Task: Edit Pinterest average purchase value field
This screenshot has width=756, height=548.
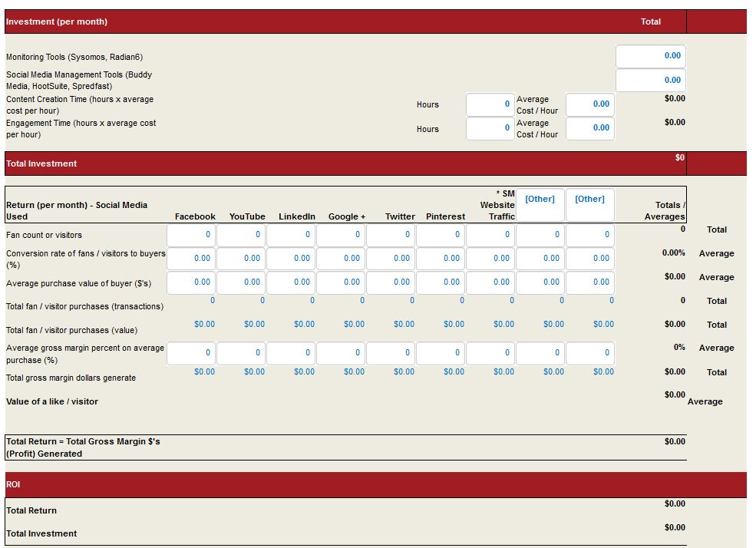Action: point(441,282)
